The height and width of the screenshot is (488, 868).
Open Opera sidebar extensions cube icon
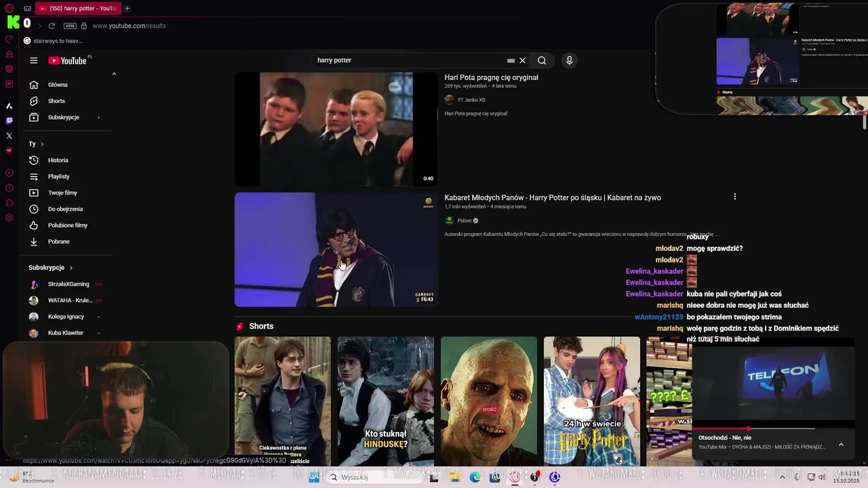(x=9, y=203)
